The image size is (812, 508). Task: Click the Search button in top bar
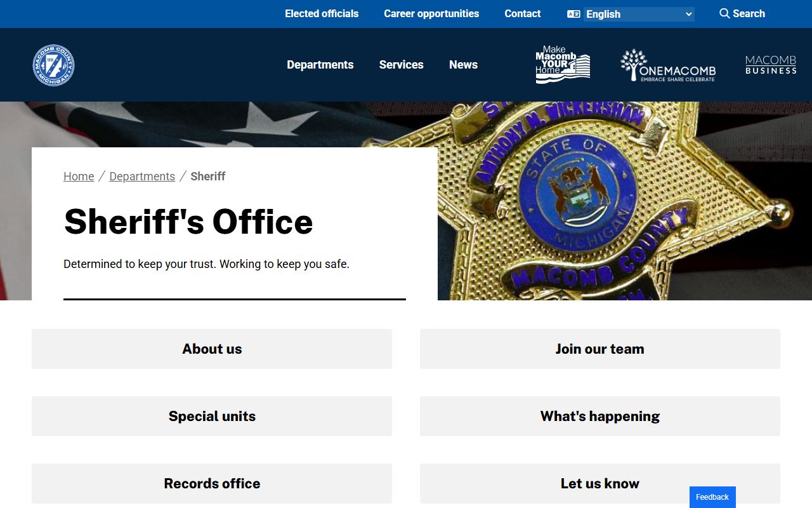pos(742,13)
